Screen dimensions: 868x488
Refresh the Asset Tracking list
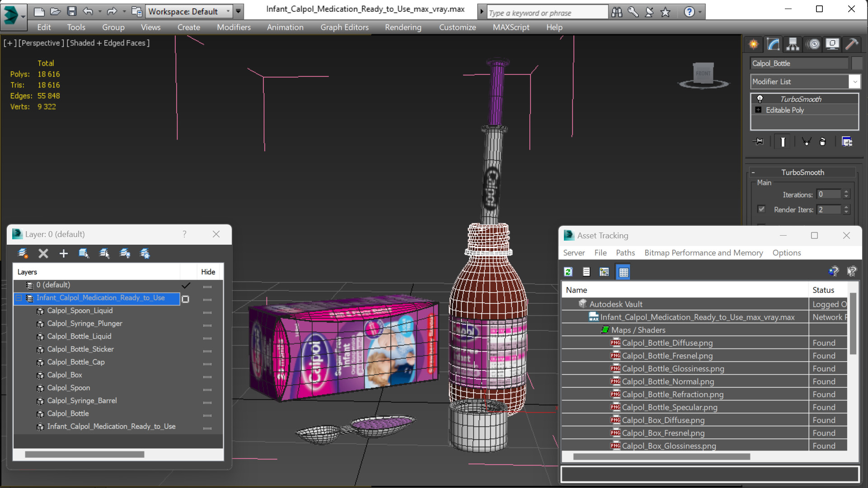[568, 272]
